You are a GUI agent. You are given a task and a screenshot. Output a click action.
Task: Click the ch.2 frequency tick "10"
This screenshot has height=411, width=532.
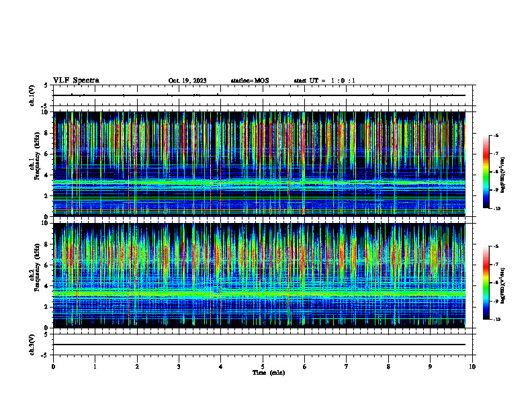[45, 223]
